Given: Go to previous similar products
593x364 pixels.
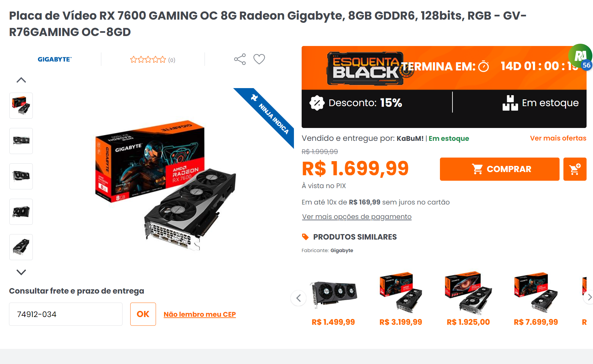Looking at the screenshot, I should (x=298, y=298).
